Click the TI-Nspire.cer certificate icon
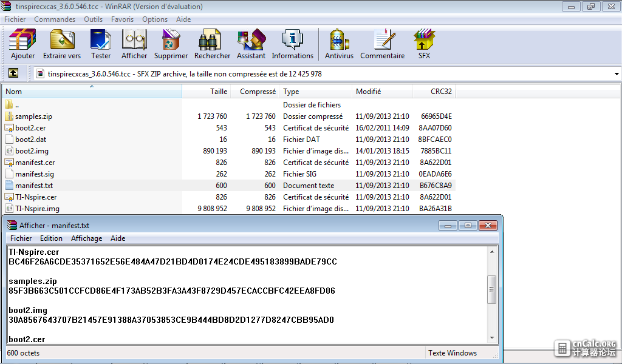The height and width of the screenshot is (364, 622). click(x=9, y=197)
